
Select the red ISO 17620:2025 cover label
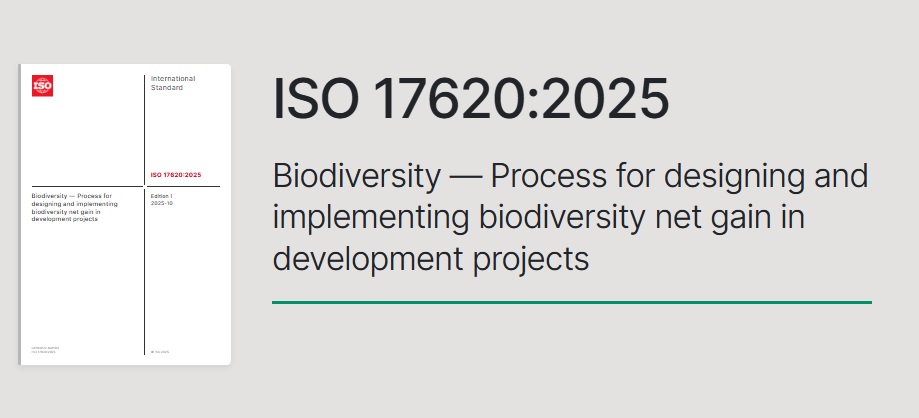(176, 175)
